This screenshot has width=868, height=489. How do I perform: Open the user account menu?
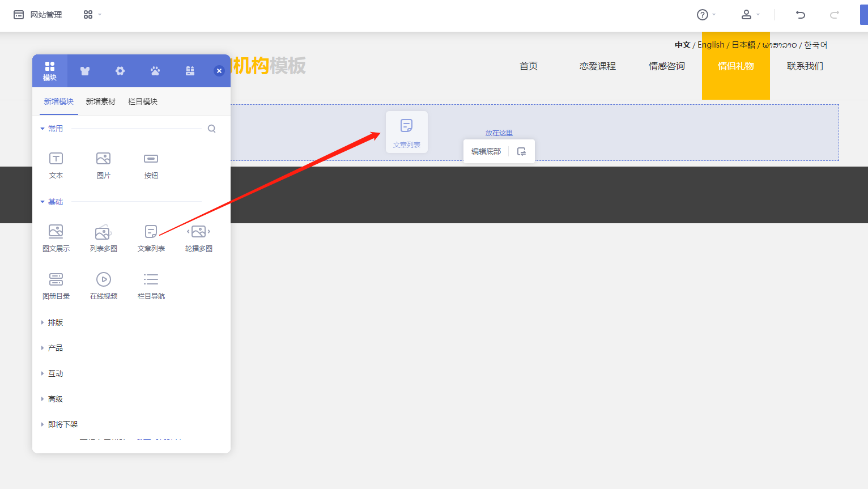750,15
